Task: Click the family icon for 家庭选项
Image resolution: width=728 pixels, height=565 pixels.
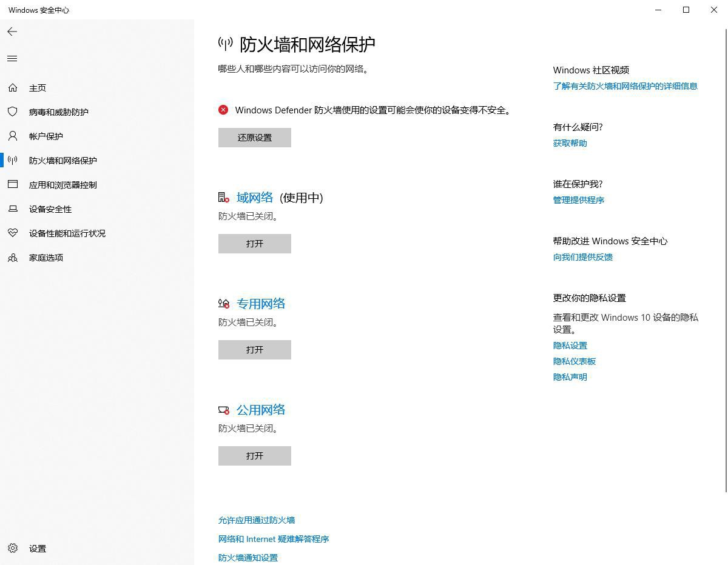Action: click(x=13, y=258)
